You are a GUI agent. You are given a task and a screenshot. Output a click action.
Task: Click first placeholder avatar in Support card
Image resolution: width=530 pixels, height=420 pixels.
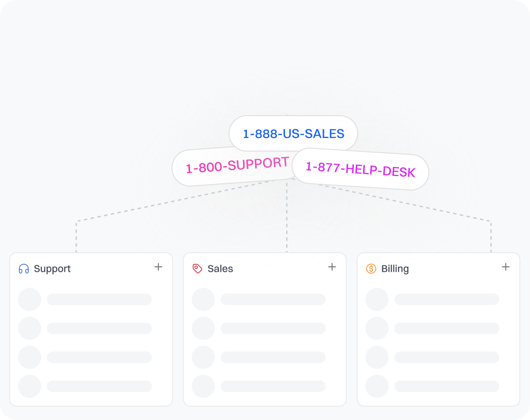(30, 299)
